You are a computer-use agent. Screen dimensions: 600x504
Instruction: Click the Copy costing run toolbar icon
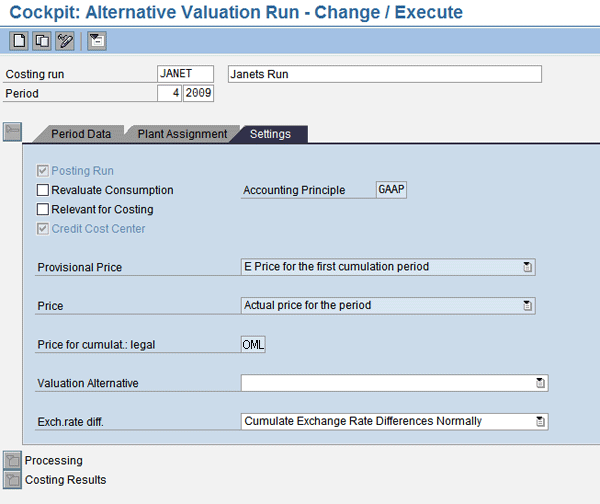(42, 41)
